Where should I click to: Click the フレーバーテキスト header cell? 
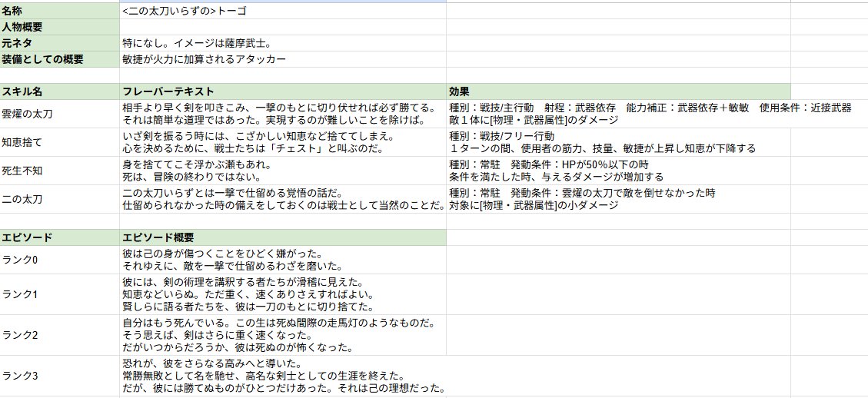(x=283, y=91)
